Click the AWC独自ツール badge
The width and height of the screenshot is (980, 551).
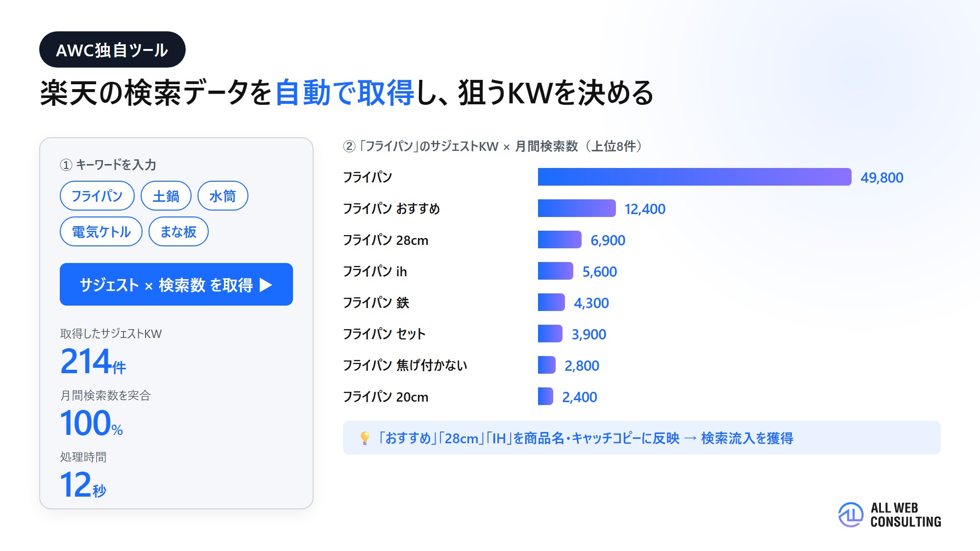tap(112, 49)
